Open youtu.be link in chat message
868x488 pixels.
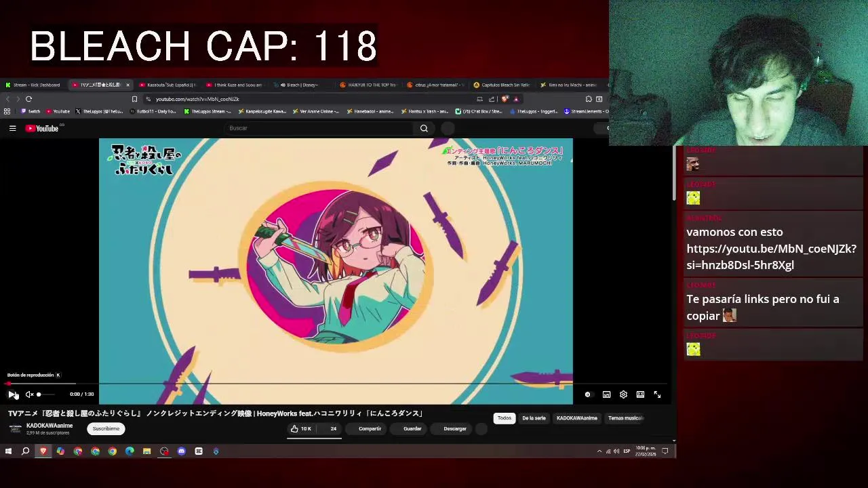tap(772, 257)
